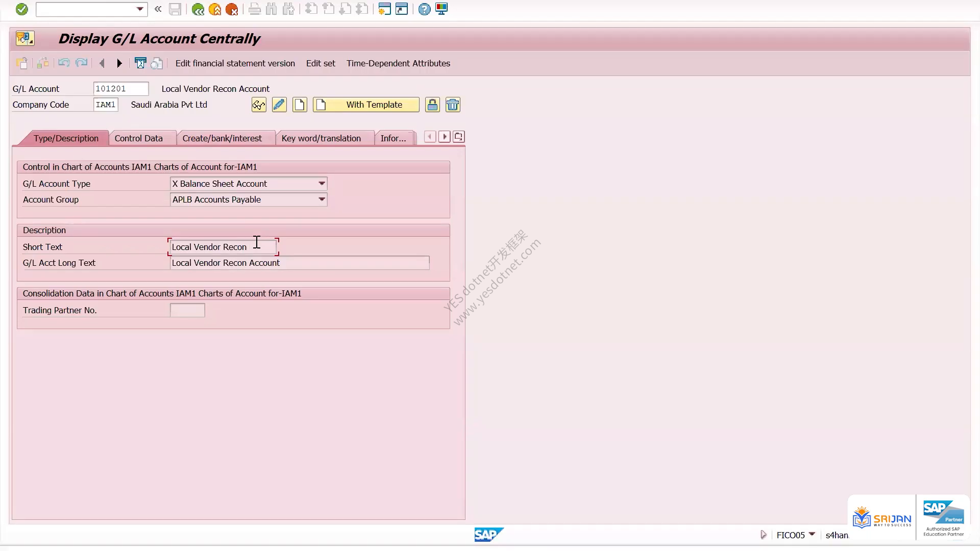
Task: Click Edit financial statement version
Action: point(235,63)
